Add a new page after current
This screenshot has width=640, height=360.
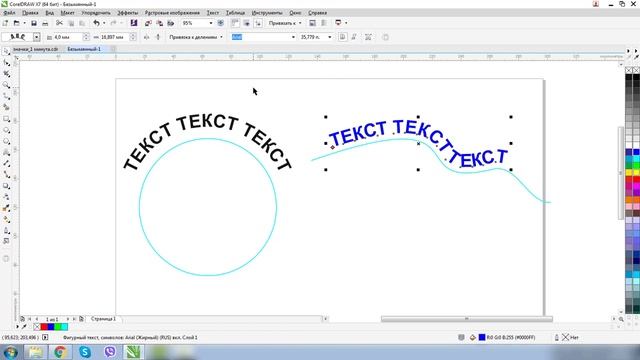(x=81, y=319)
